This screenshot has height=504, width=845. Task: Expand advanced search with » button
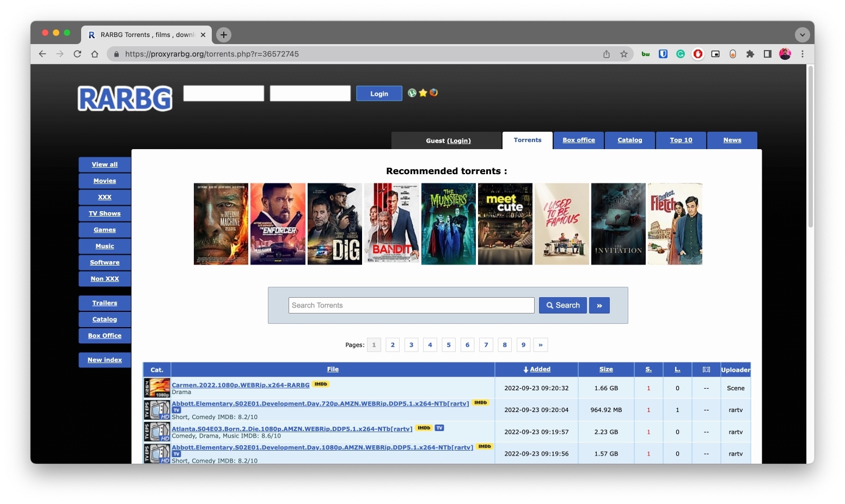click(x=599, y=305)
